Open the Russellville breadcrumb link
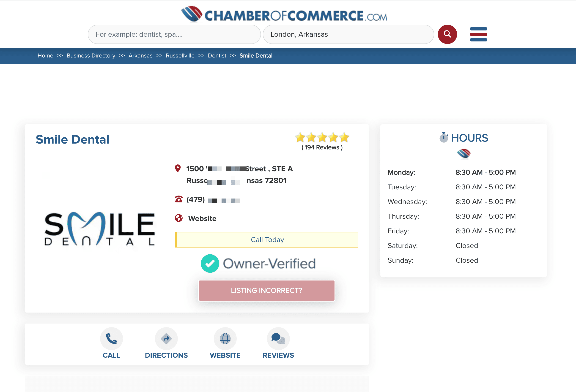Screen dimensions: 576x392 click(180, 55)
